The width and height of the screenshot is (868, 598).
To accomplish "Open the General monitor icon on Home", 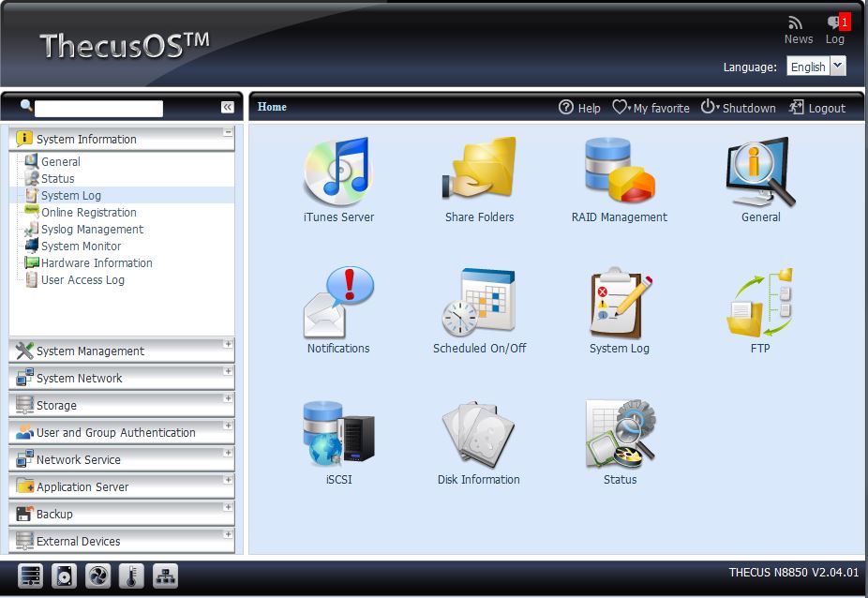I will coord(760,172).
